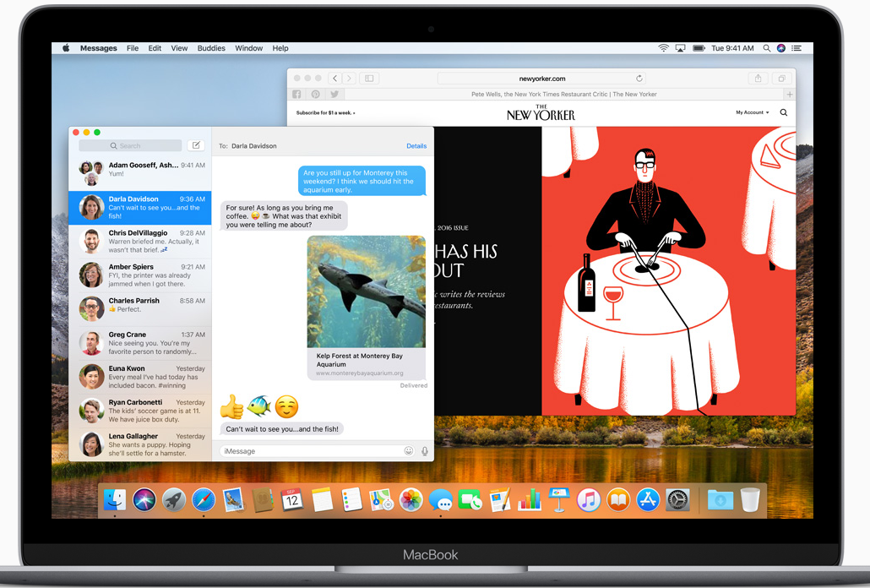Open the Safari share sheet icon
Viewport: 870px width, 588px height.
point(757,78)
